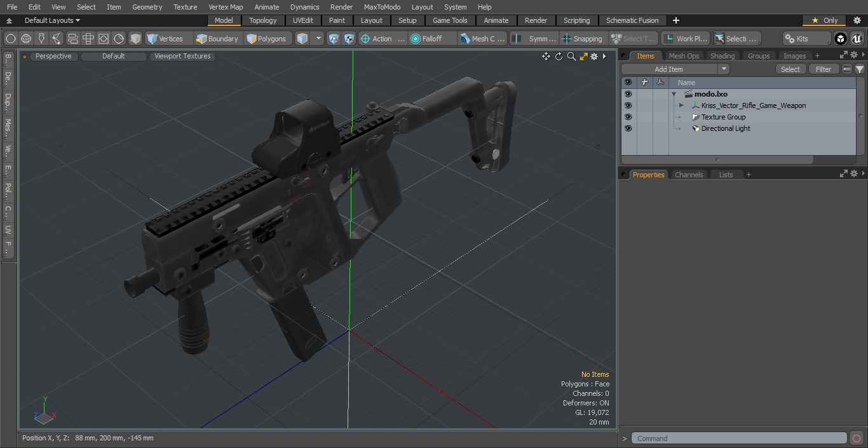The image size is (868, 448).
Task: Toggle visibility of Kriss_Vector_Rifle_Game_Weapon
Action: coord(628,105)
